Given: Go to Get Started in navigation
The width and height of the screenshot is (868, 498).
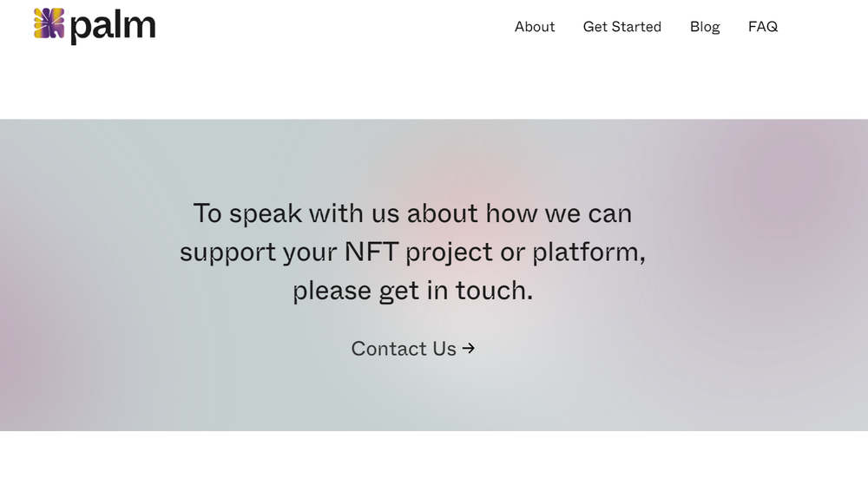Looking at the screenshot, I should 621,27.
